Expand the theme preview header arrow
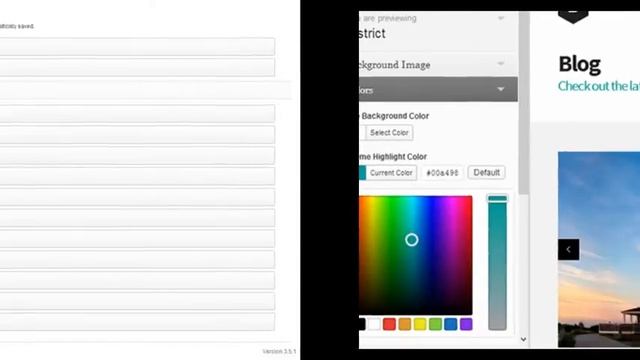Viewport: 640px width, 360px height. 501,18
